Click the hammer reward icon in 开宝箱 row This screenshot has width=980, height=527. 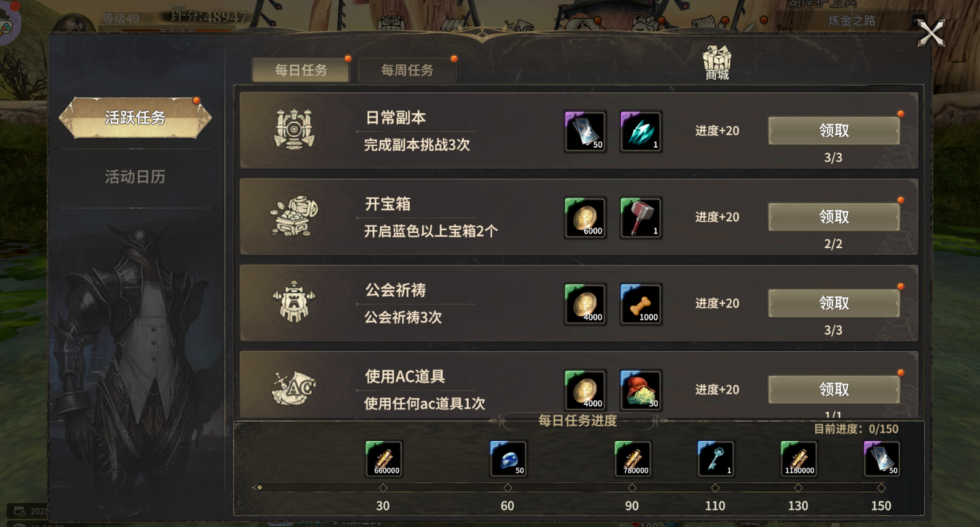(x=641, y=218)
